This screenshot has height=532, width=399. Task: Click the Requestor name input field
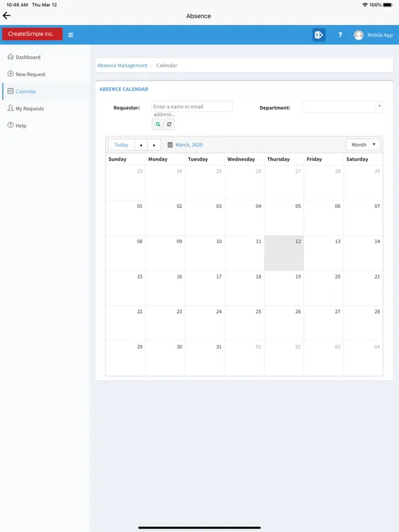(x=192, y=107)
